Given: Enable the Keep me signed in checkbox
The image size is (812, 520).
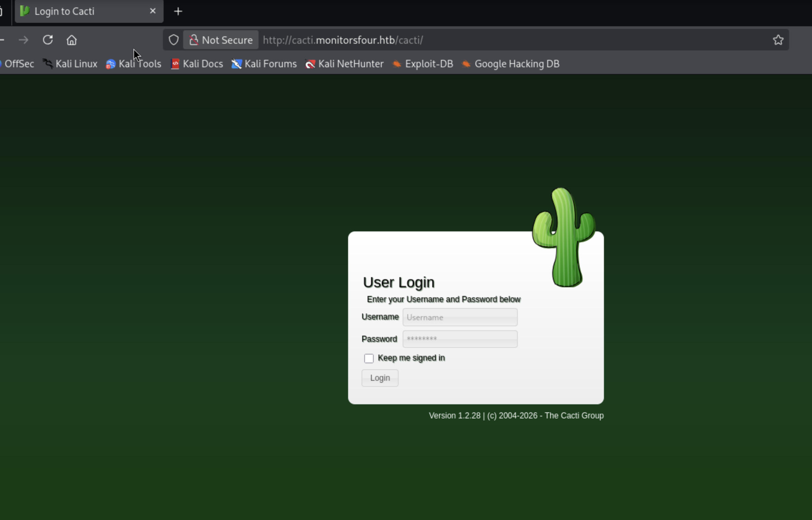Looking at the screenshot, I should 369,358.
